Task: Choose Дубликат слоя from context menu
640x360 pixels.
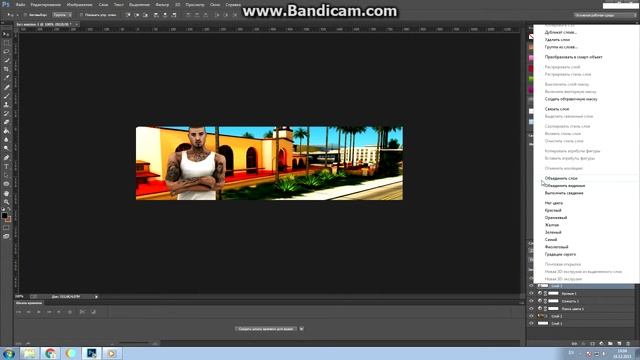Action: pos(561,32)
